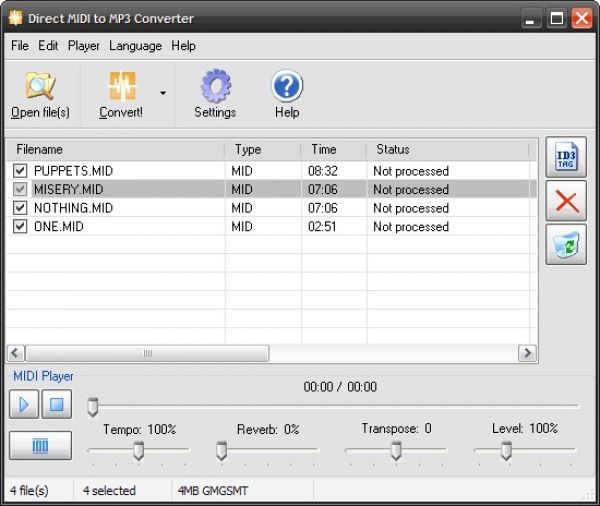Uncheck the PUPPETS.MID checkbox
Image resolution: width=600 pixels, height=506 pixels.
click(x=20, y=171)
